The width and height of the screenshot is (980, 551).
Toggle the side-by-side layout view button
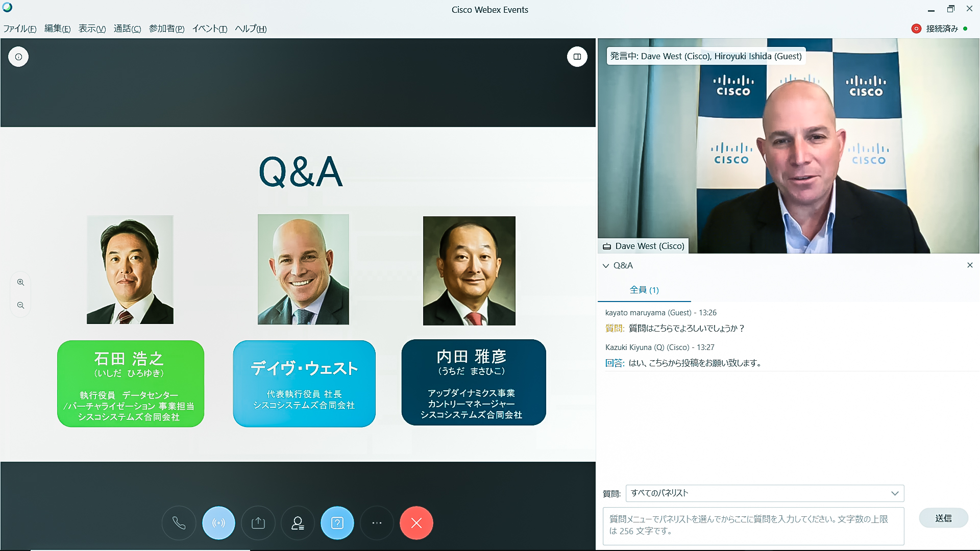tap(577, 57)
